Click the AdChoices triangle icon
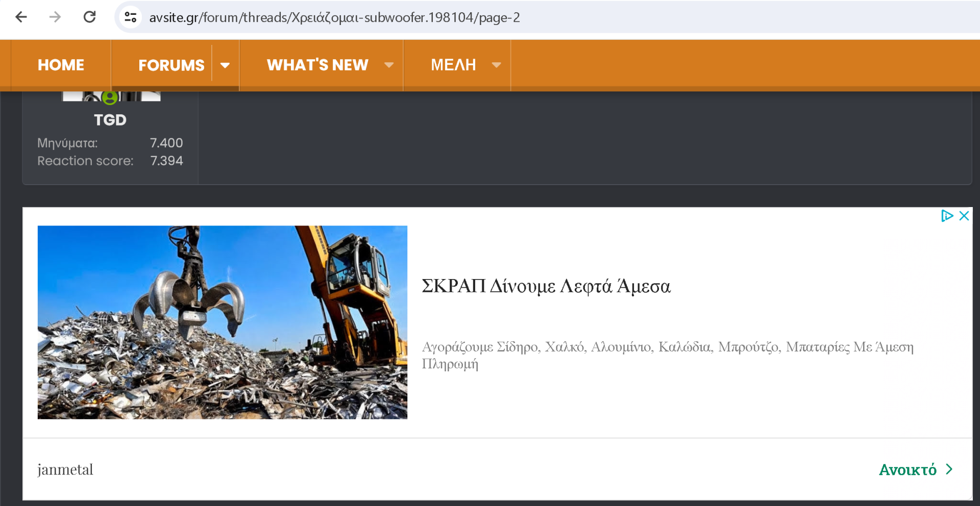 pyautogui.click(x=947, y=216)
